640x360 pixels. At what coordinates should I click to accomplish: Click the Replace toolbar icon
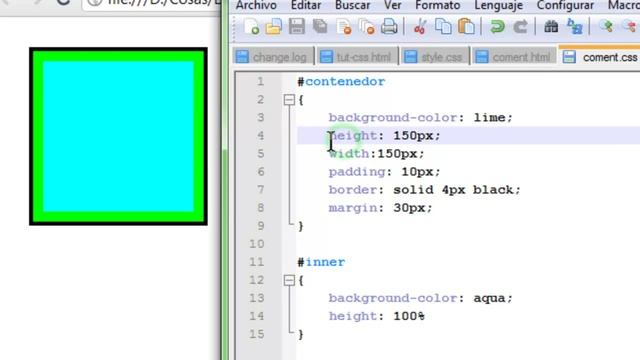(574, 27)
